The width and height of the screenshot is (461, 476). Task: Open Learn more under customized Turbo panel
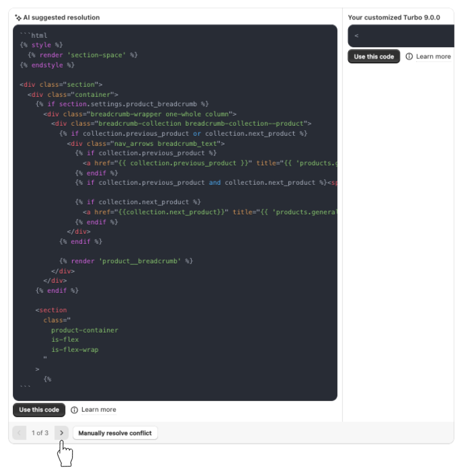[x=433, y=57]
